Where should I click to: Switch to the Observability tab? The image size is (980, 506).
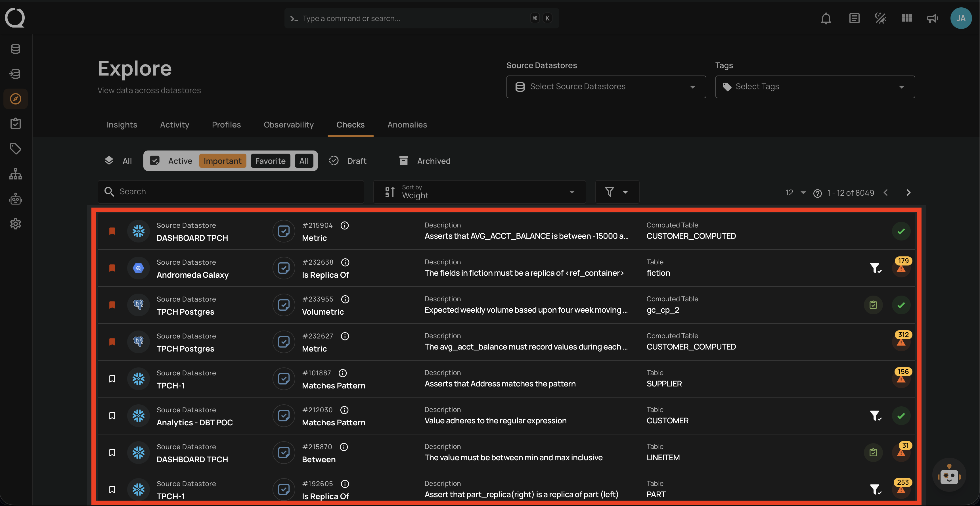click(x=288, y=125)
